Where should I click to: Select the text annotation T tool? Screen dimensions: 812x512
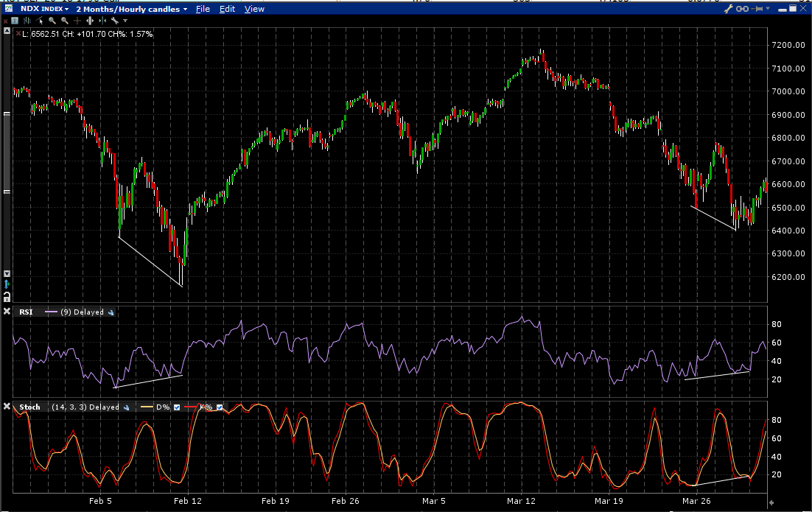tap(15, 21)
